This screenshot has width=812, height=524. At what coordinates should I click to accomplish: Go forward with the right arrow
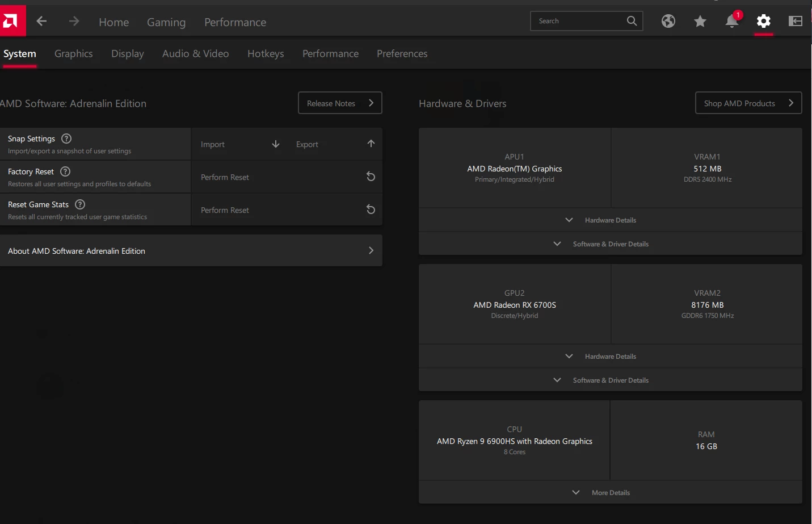74,22
